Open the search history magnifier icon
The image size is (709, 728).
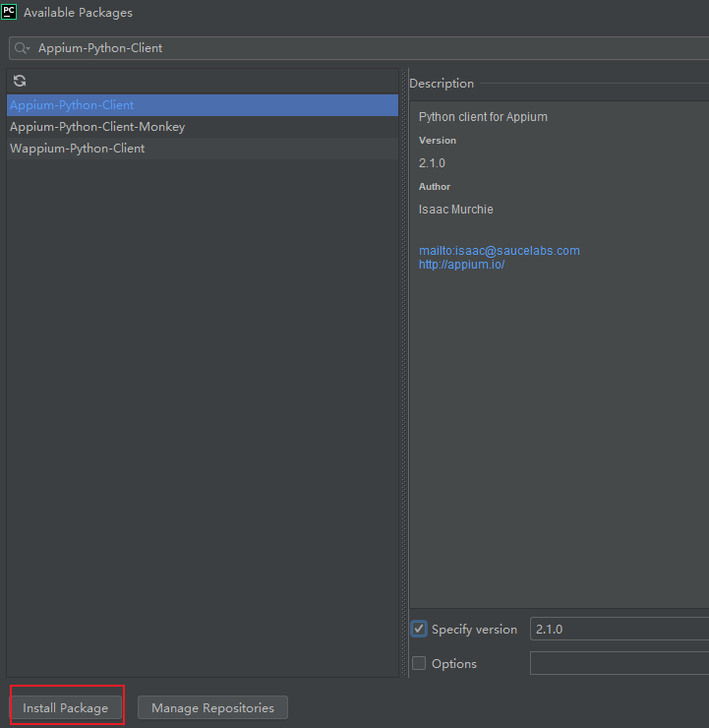22,48
